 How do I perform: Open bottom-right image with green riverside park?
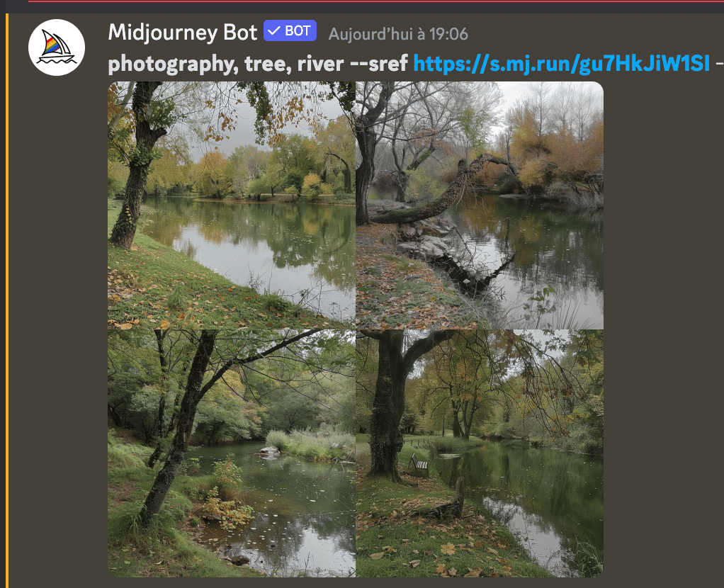(x=480, y=453)
